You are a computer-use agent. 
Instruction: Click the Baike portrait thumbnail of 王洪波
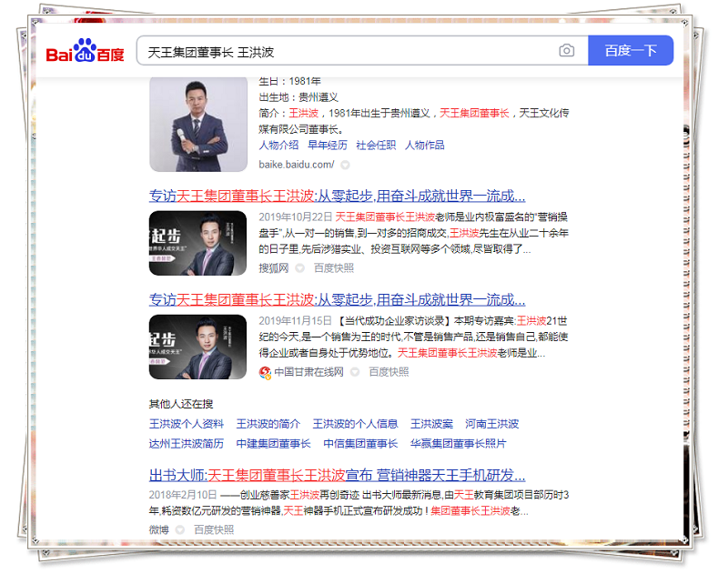tap(198, 125)
